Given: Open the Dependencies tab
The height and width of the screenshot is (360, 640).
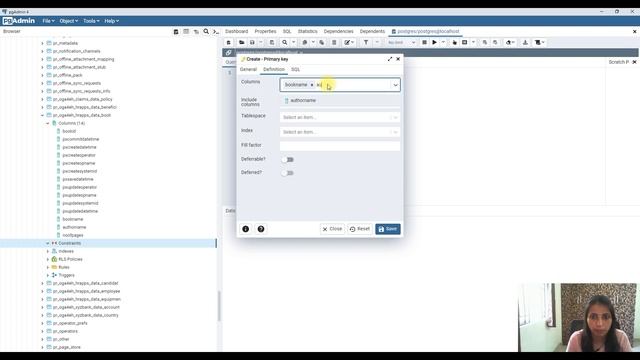Looking at the screenshot, I should [x=338, y=31].
